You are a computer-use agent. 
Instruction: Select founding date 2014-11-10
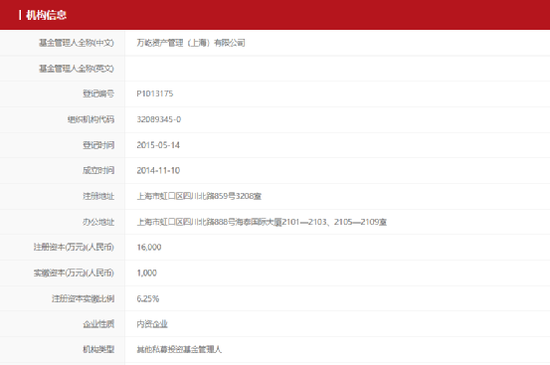point(158,170)
